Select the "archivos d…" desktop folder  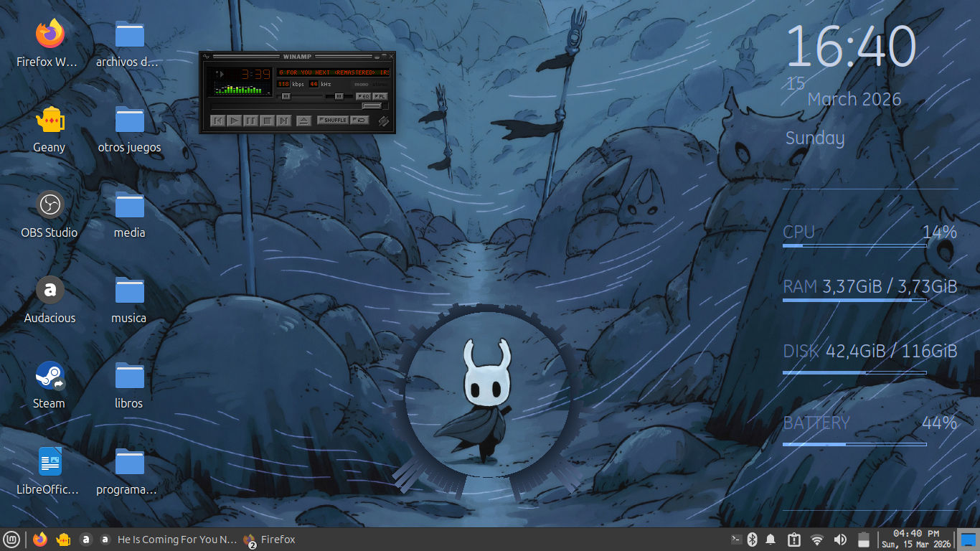(129, 42)
